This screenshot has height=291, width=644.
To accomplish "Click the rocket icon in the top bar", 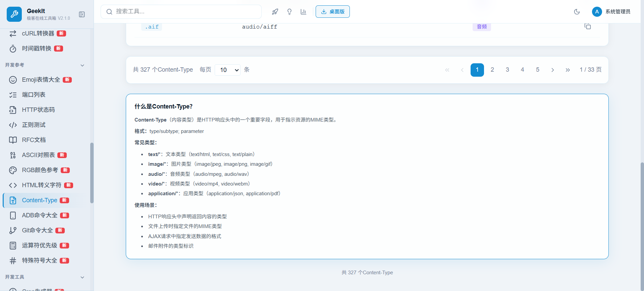I will coord(275,12).
